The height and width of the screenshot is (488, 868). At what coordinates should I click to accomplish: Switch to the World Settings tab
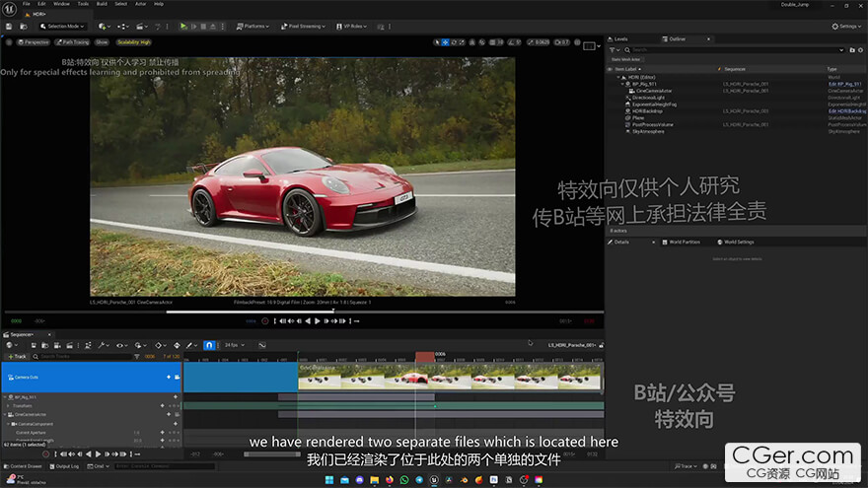pyautogui.click(x=736, y=242)
